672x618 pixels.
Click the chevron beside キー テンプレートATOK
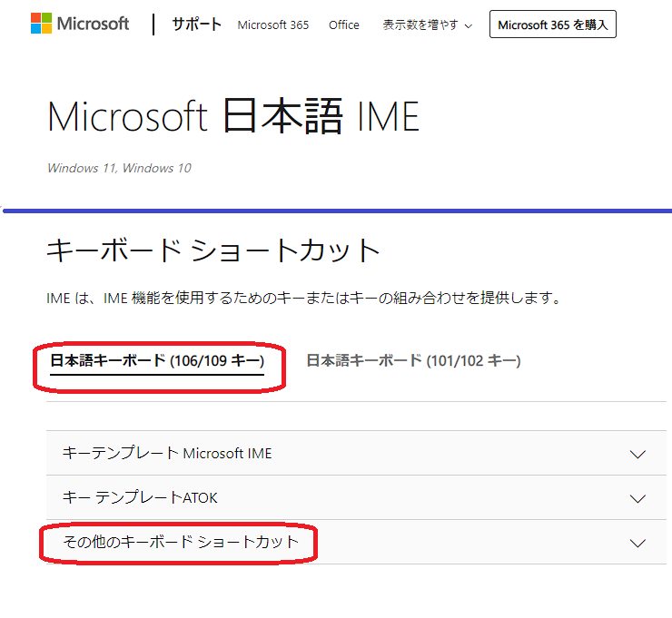pyautogui.click(x=637, y=498)
